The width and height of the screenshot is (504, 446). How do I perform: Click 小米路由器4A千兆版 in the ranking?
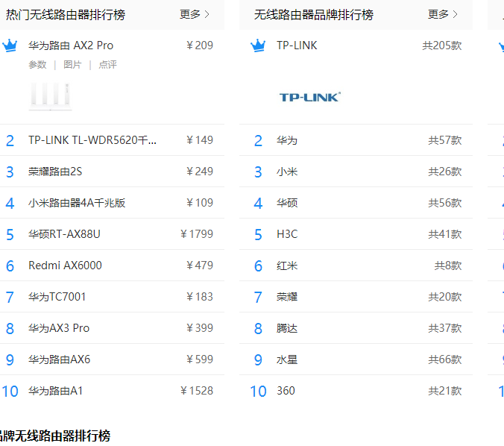coord(77,203)
